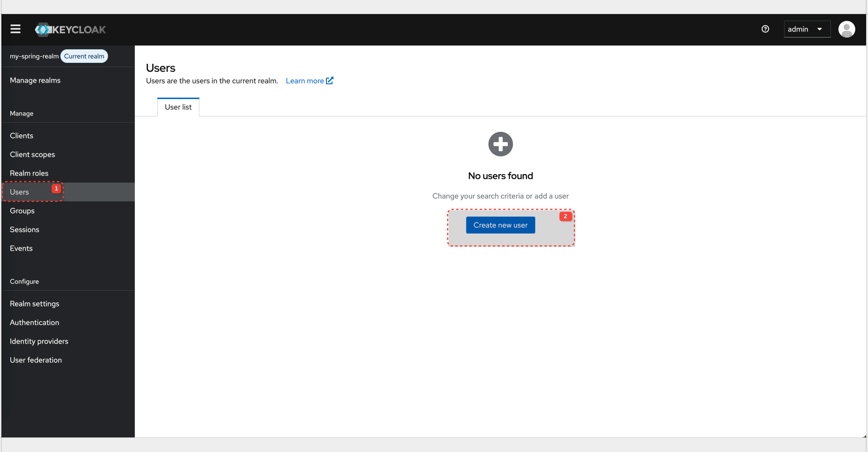Select the Users badge icon in sidebar
This screenshot has width=868, height=452.
[56, 188]
